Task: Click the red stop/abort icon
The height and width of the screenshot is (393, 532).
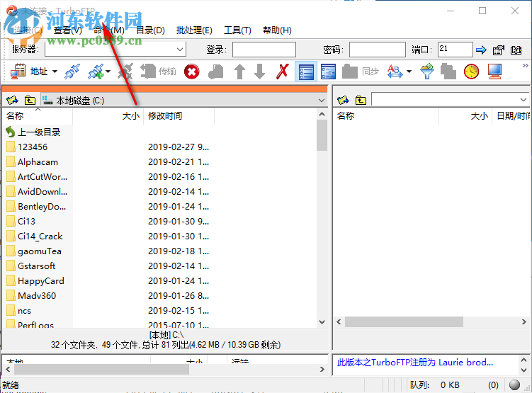Action: click(192, 72)
